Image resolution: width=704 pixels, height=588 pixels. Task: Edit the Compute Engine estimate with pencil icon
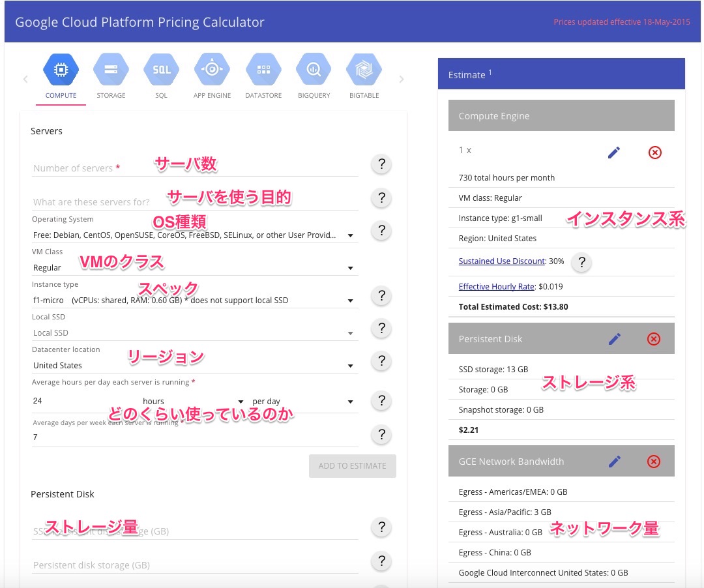pos(613,153)
